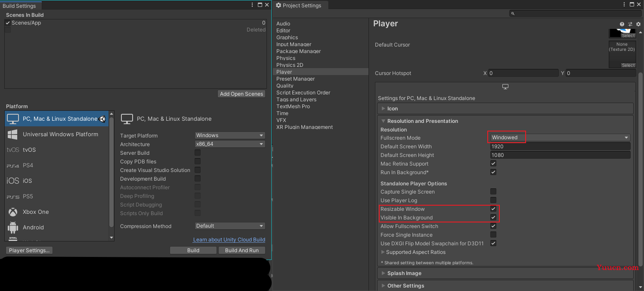Open Build Settings kebab menu icon
This screenshot has height=291, width=644.
click(253, 5)
